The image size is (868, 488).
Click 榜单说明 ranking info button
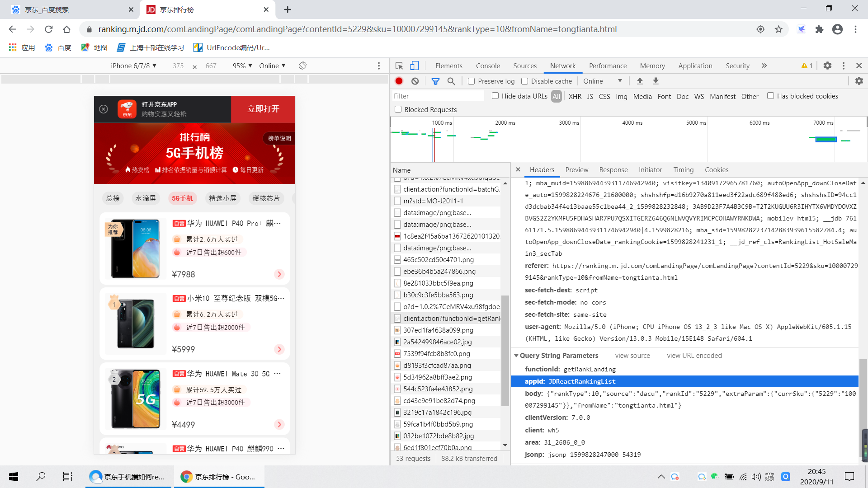[x=279, y=138]
